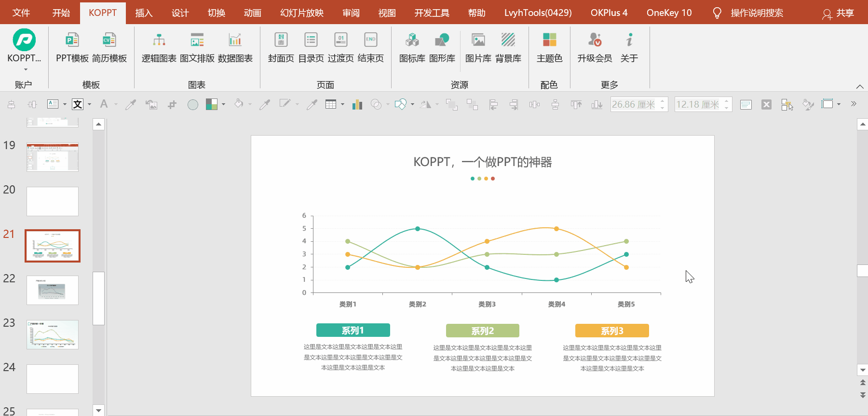
Task: Click the bar chart icon in the quick toolbar
Action: click(357, 104)
